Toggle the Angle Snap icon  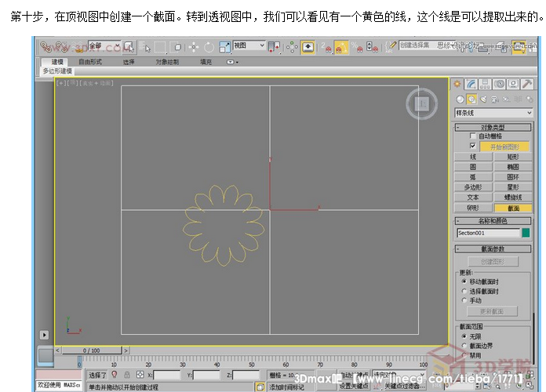click(341, 47)
